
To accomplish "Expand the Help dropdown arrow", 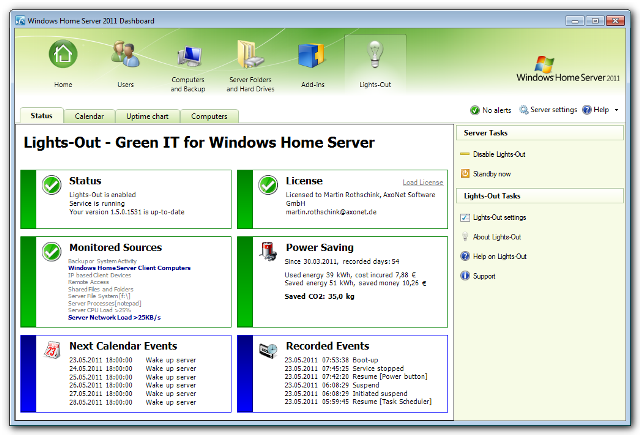I will click(616, 110).
